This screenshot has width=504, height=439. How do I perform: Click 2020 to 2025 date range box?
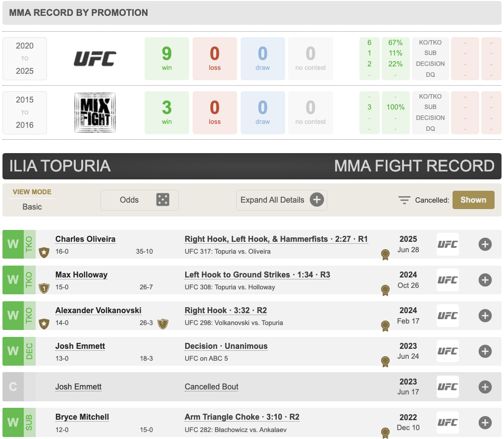pos(25,58)
